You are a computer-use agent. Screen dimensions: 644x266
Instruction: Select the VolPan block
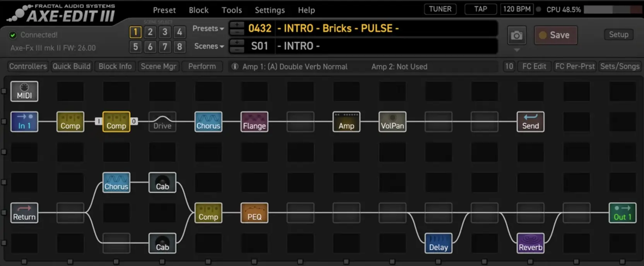click(x=392, y=122)
